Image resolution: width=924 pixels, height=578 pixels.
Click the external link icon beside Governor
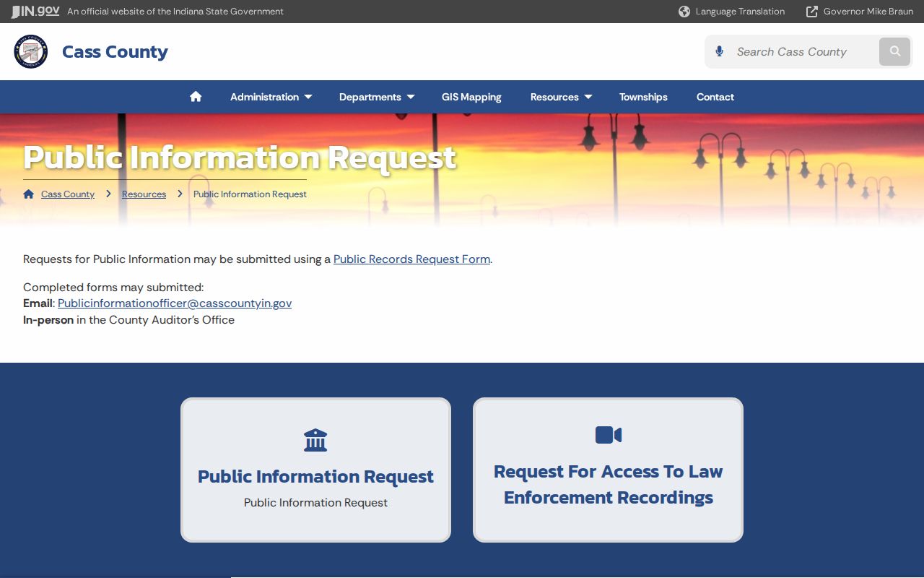point(812,12)
